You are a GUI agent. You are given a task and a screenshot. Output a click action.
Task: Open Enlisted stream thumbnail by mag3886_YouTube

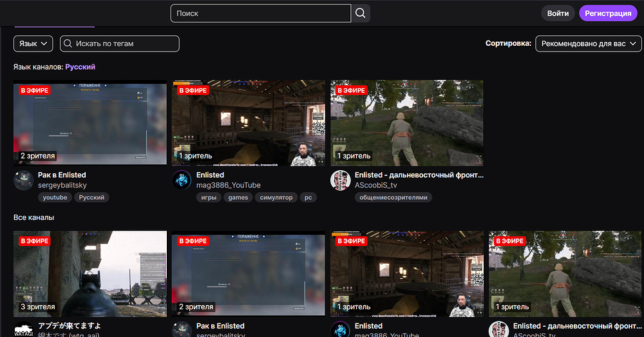click(x=248, y=122)
